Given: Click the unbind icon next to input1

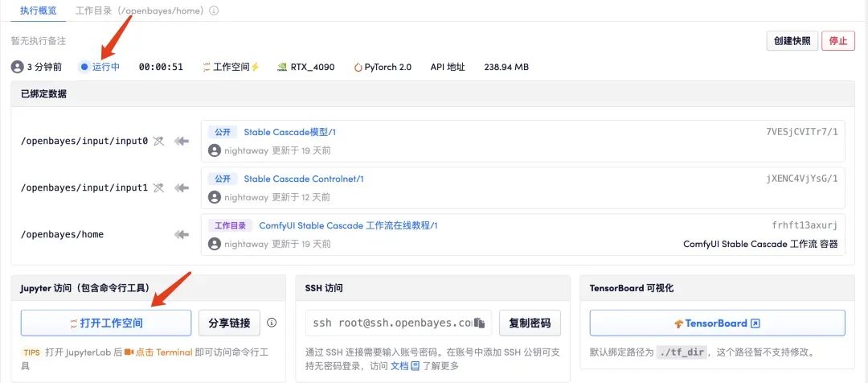Looking at the screenshot, I should click(x=159, y=188).
